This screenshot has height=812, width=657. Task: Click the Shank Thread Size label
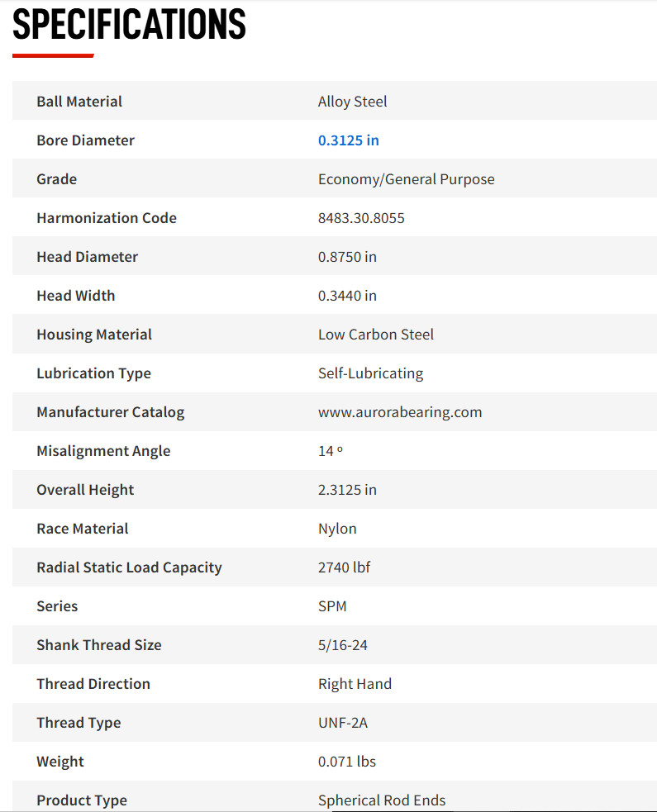[99, 645]
